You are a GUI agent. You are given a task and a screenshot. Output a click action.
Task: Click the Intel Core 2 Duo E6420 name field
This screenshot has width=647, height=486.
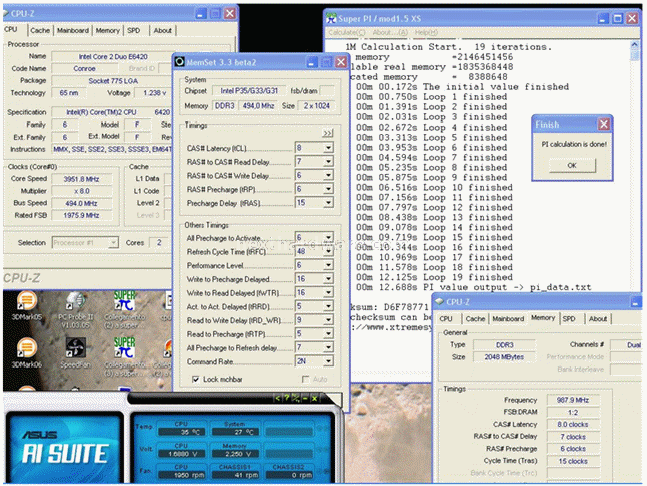113,57
